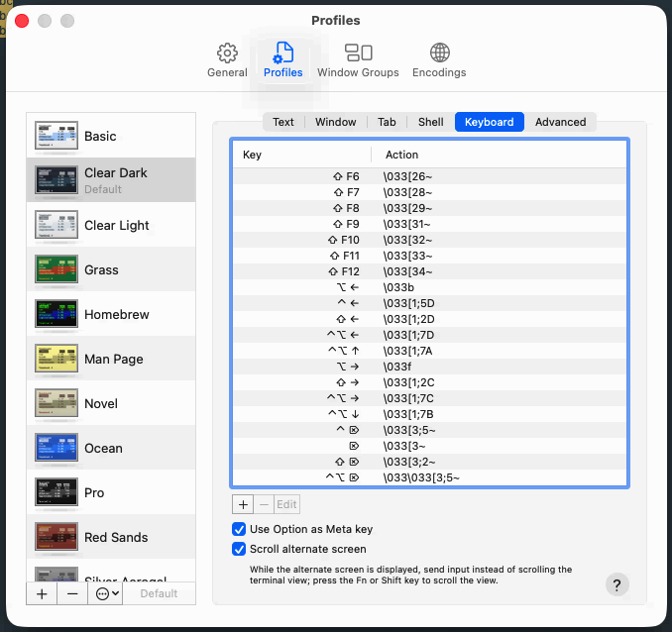Screen dimensions: 672x632
Task: Select the Ocean profile
Action: [102, 448]
